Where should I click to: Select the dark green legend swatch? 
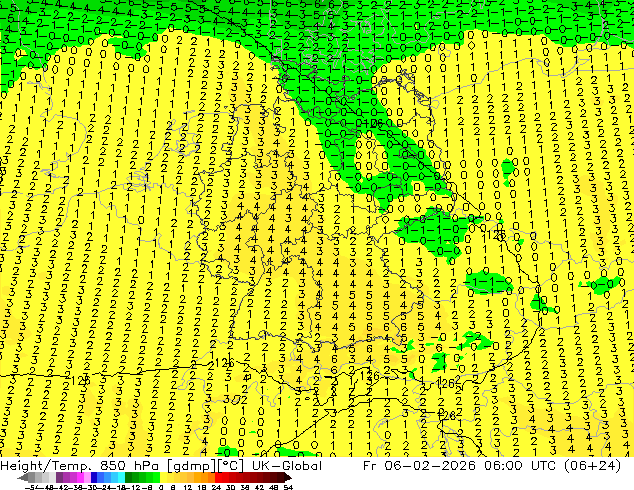coord(128,478)
